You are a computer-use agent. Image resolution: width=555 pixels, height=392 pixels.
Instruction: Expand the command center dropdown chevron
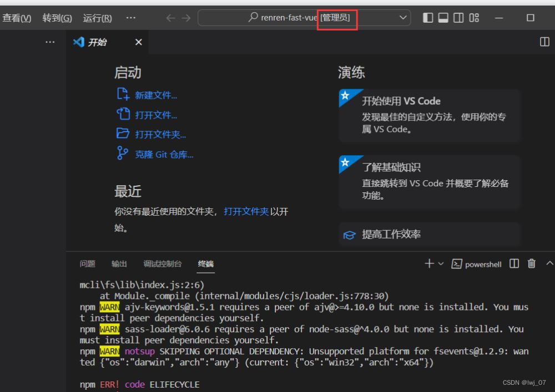(x=403, y=17)
